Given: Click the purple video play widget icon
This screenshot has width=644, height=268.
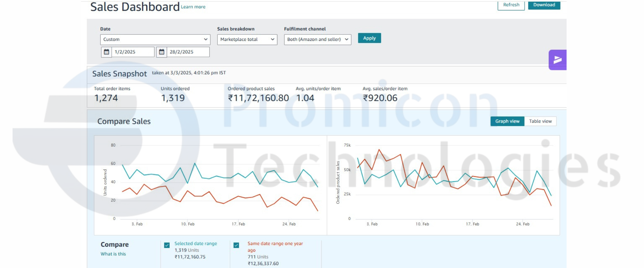Looking at the screenshot, I should coord(557,60).
